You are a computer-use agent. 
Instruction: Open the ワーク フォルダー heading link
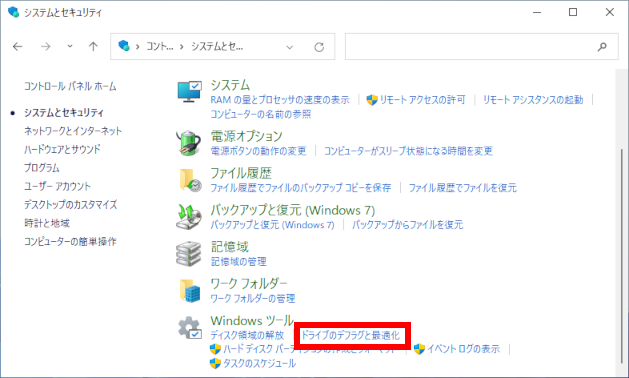pos(249,284)
